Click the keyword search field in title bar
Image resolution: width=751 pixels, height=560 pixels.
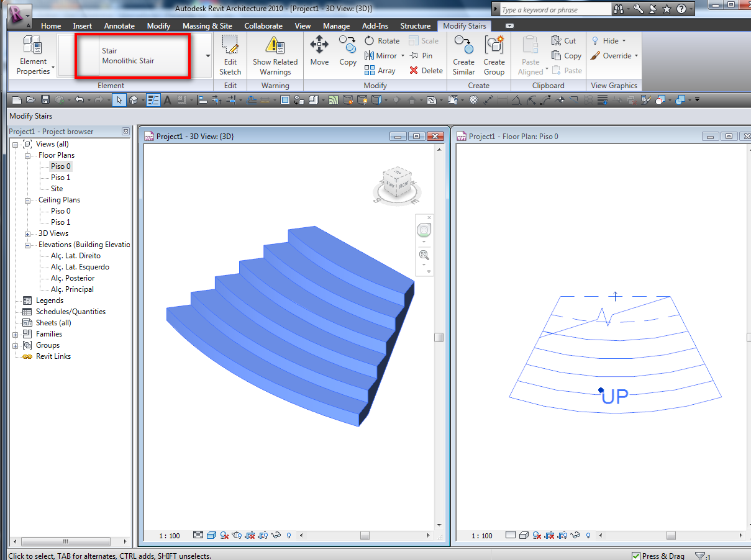pyautogui.click(x=555, y=10)
